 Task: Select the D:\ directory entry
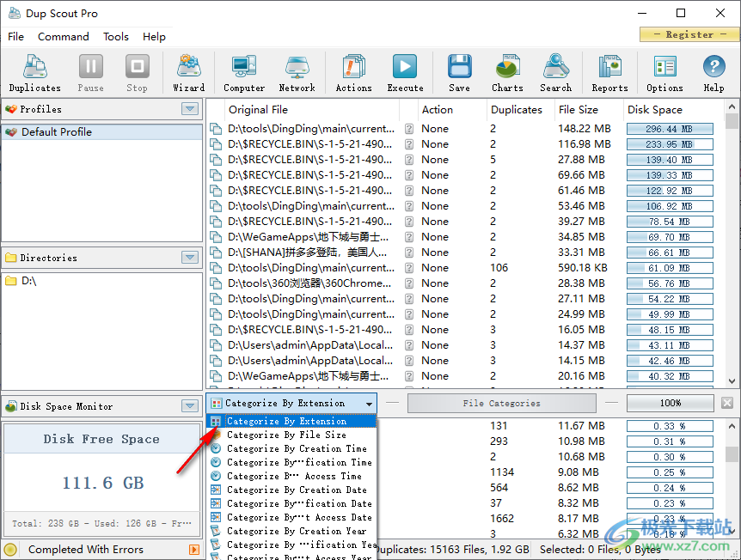click(102, 281)
